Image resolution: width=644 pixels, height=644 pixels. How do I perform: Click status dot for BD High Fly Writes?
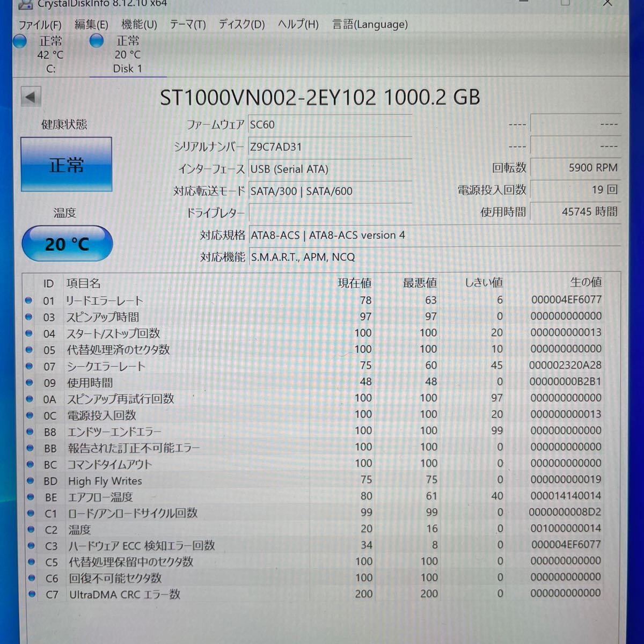click(x=31, y=481)
